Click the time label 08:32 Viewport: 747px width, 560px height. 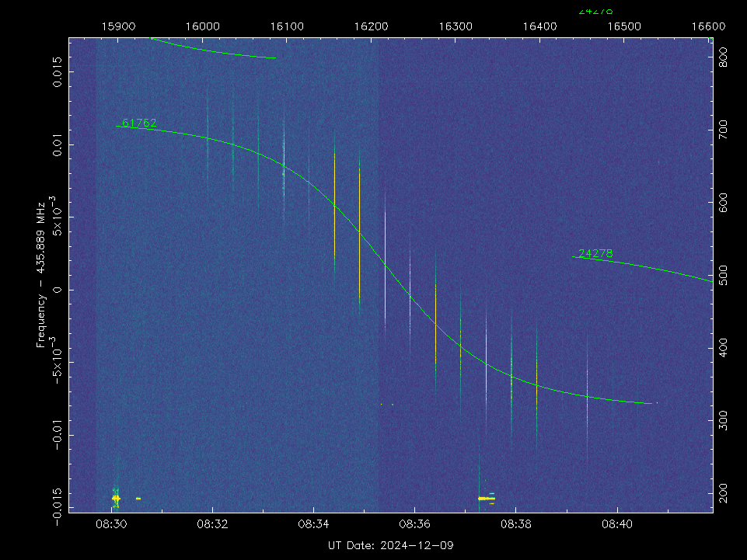click(212, 524)
